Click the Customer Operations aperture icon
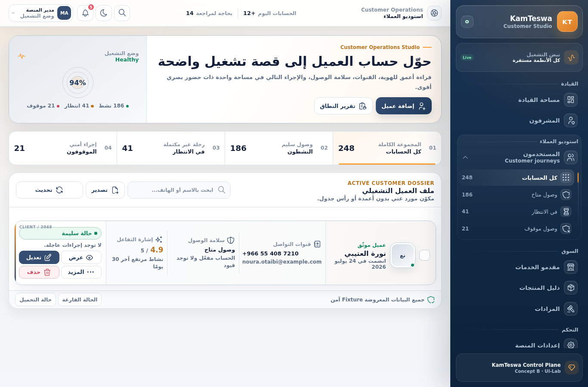Image resolution: width=588 pixels, height=387 pixels. [x=434, y=13]
